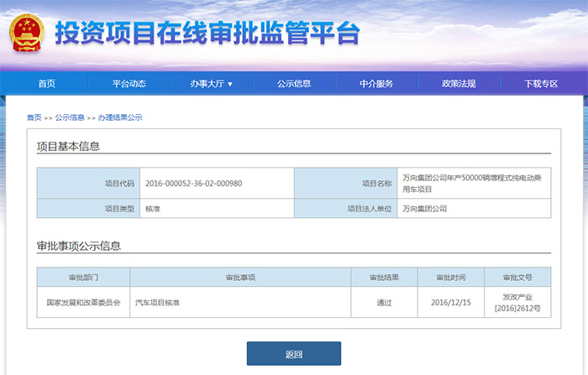Screen dimensions: 588x375
Task: Click the 项目代码 label cell
Action: (x=88, y=183)
